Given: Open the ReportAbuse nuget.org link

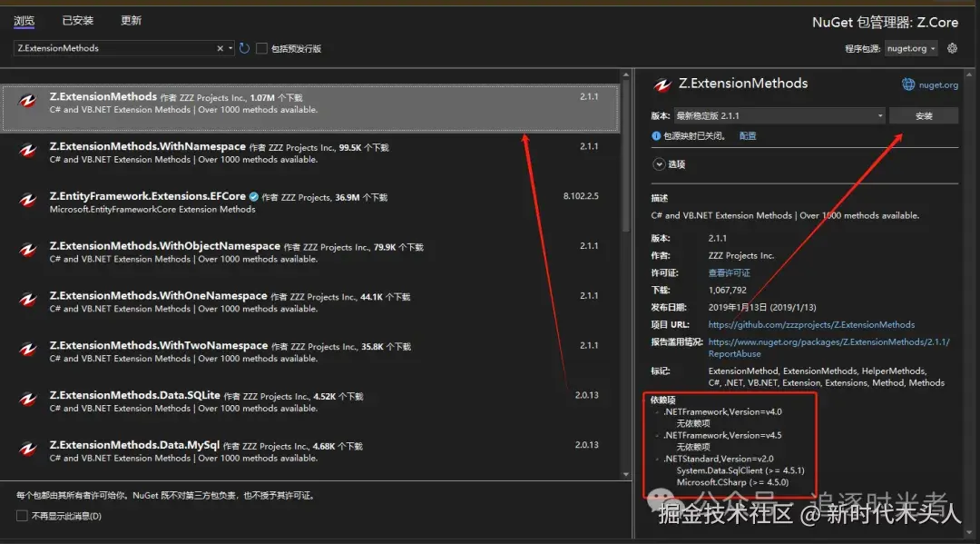Looking at the screenshot, I should coord(828,348).
